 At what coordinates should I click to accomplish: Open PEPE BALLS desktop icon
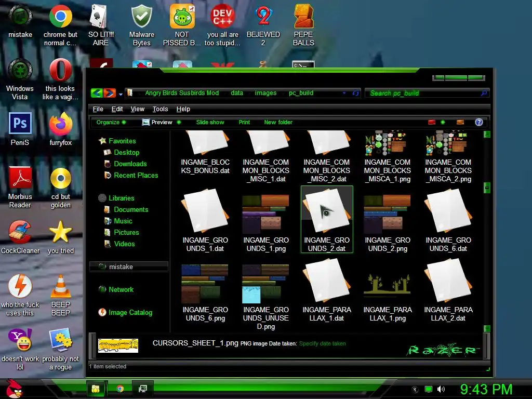303,25
